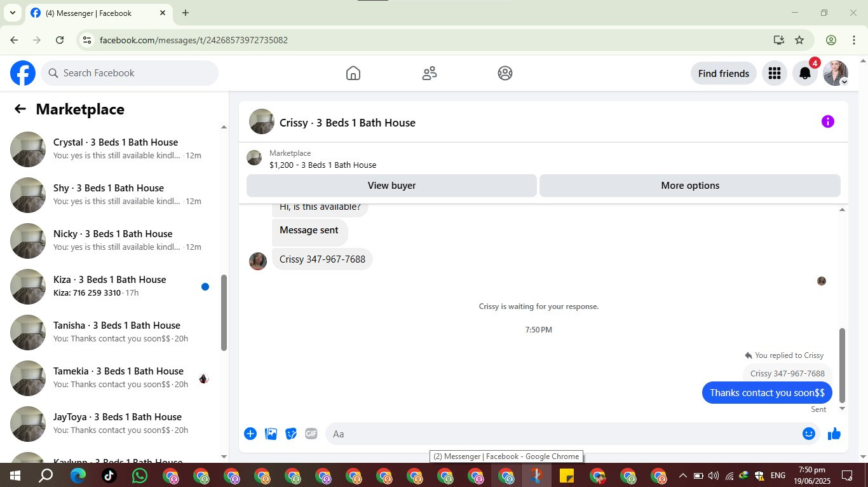View site information icon in address bar
868x487 pixels.
coord(88,40)
